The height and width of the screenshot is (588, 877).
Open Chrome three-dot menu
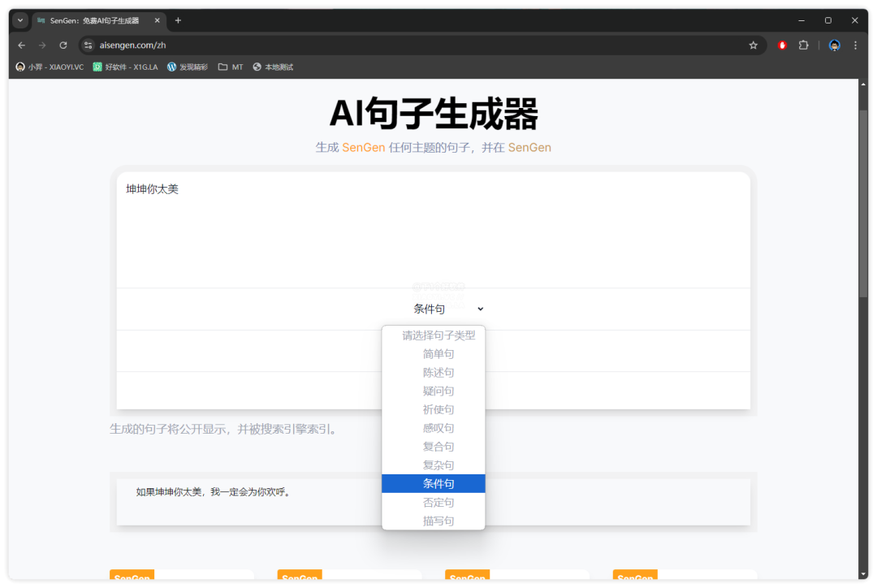pyautogui.click(x=855, y=45)
